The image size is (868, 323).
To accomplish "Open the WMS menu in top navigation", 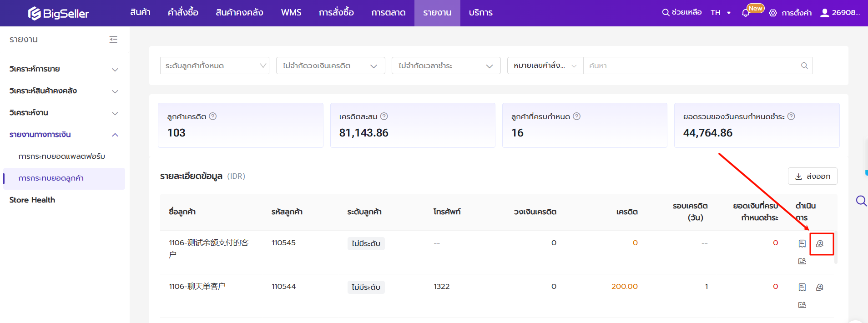I will [x=291, y=13].
